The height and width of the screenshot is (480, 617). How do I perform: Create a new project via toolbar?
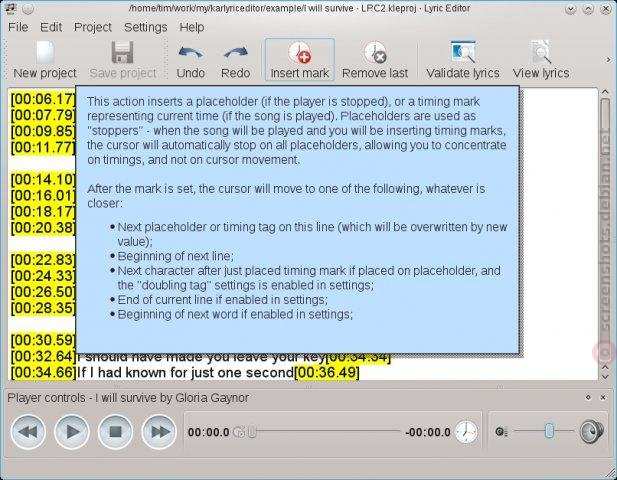click(x=45, y=60)
